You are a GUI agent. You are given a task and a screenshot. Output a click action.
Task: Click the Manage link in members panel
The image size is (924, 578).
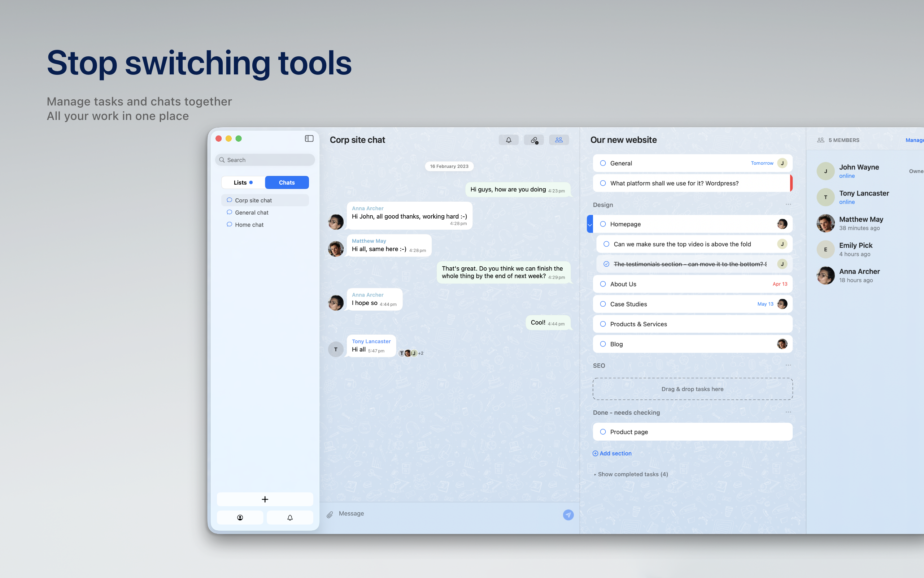click(x=915, y=140)
